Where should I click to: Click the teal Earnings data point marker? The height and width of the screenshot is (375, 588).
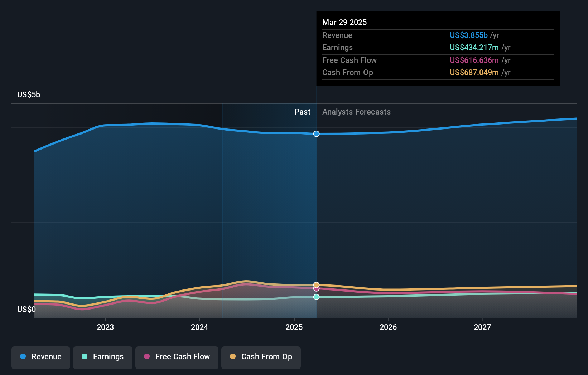[x=317, y=297]
